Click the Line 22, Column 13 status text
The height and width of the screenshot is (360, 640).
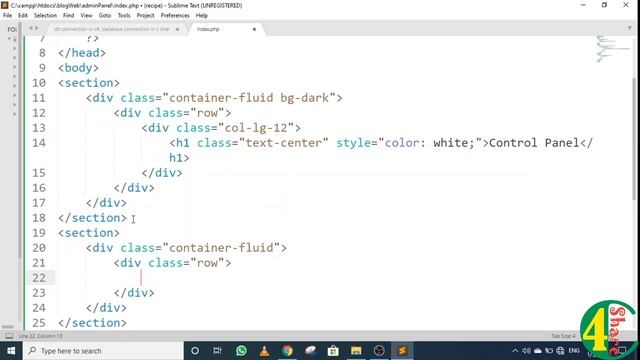click(40, 336)
